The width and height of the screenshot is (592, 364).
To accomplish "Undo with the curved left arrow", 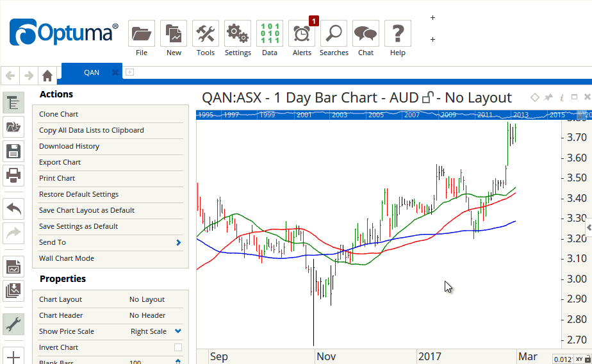I will [13, 209].
